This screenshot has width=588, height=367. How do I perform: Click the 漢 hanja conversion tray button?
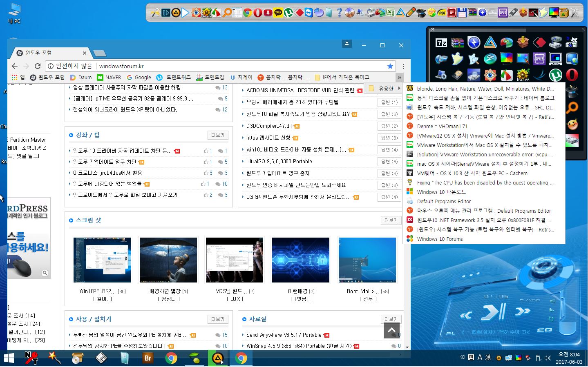pyautogui.click(x=488, y=358)
